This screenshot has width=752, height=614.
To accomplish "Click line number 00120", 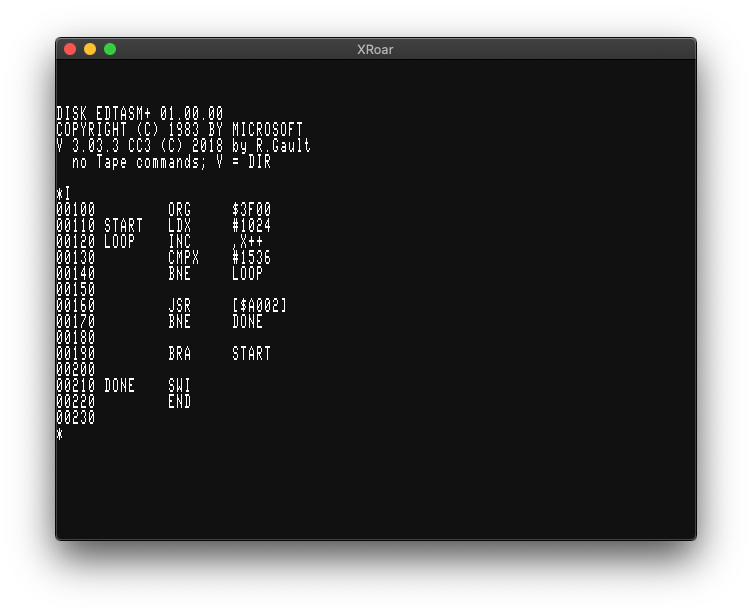I will click(75, 241).
